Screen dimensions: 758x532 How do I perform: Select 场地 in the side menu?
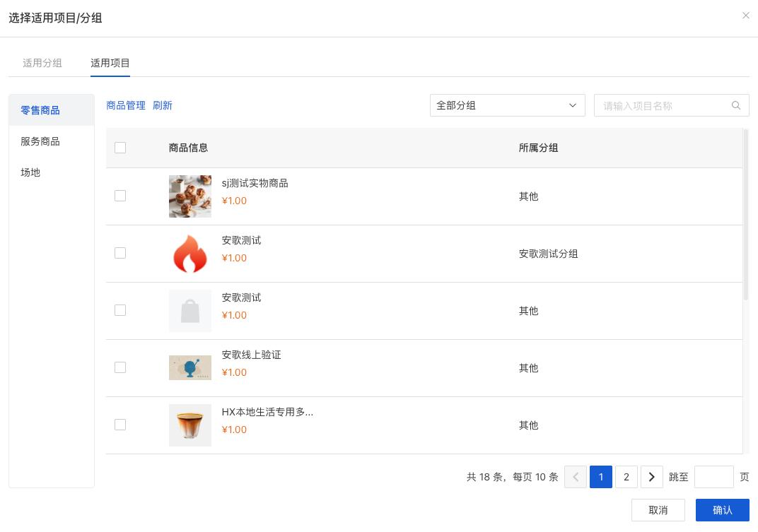51,172
